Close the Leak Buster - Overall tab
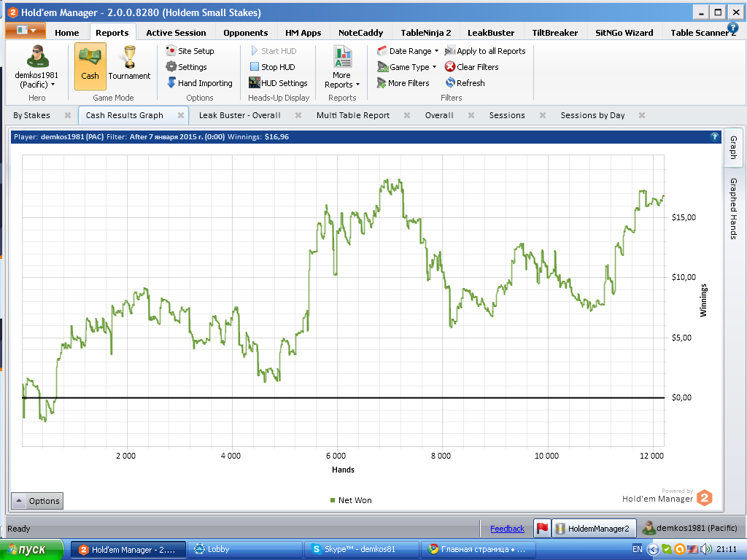Viewport: 747px width, 560px height. coord(298,115)
